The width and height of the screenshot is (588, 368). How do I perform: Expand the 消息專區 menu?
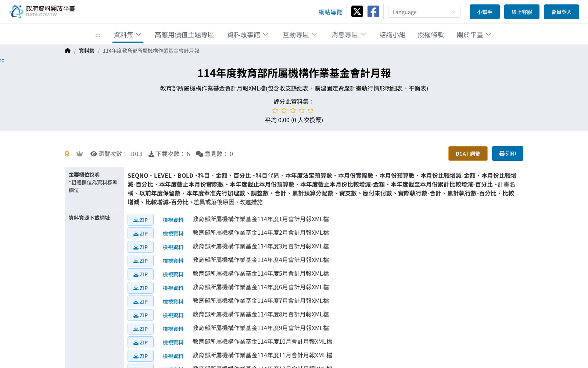tap(349, 35)
